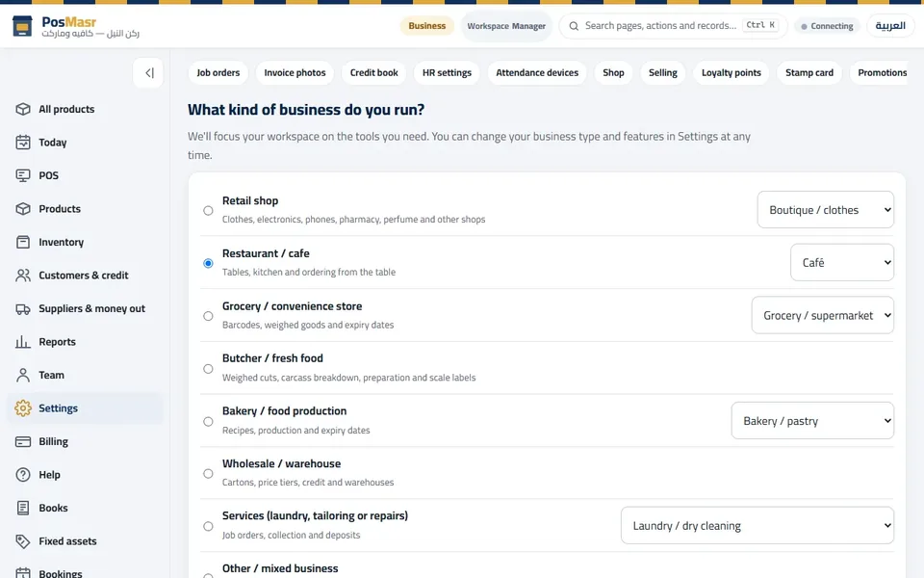This screenshot has width=924, height=578.
Task: Click the Ctrl K shortcut badge
Action: click(x=760, y=25)
